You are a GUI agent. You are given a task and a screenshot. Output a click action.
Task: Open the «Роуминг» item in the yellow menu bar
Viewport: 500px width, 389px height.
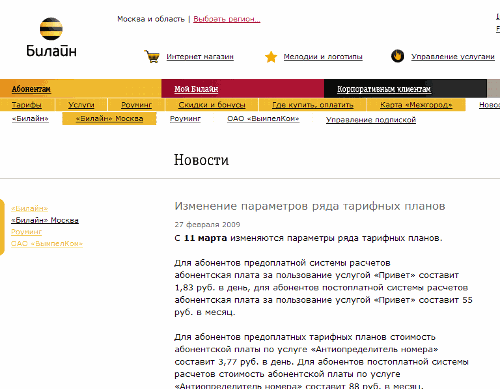(136, 105)
